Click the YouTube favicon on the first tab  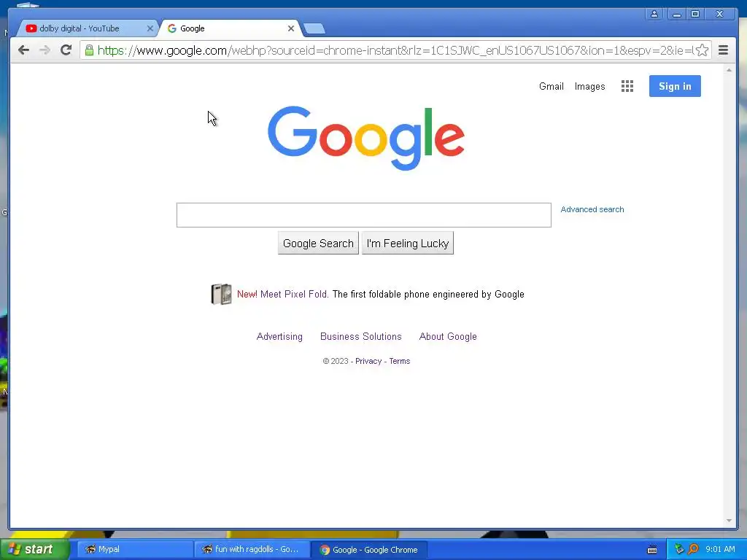31,28
